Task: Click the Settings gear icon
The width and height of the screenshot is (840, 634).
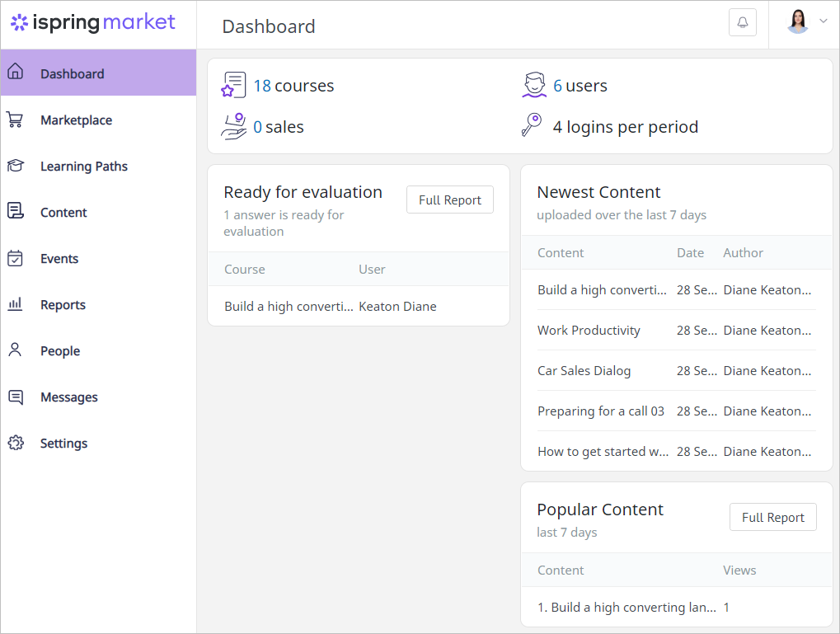Action: click(16, 443)
